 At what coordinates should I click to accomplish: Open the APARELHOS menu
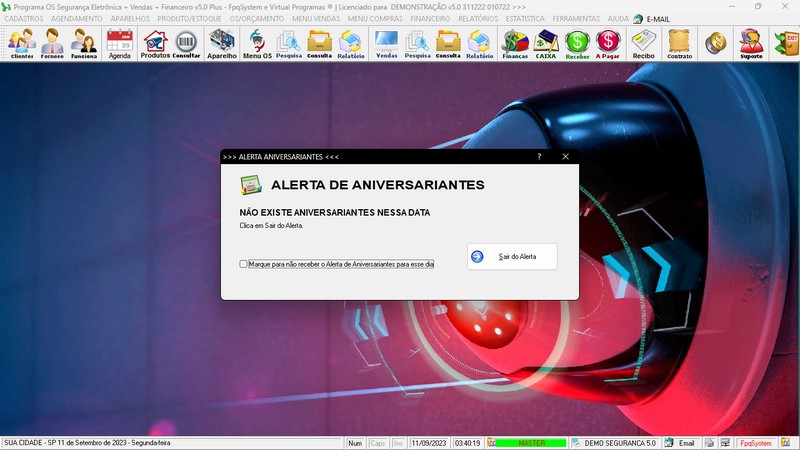coord(130,18)
